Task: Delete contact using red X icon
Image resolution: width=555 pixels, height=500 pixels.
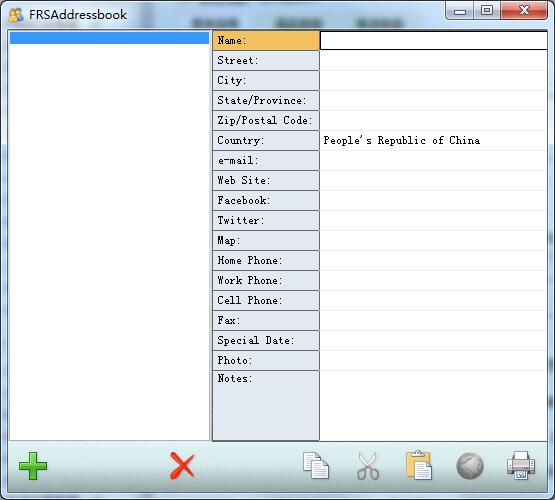Action: [182, 466]
